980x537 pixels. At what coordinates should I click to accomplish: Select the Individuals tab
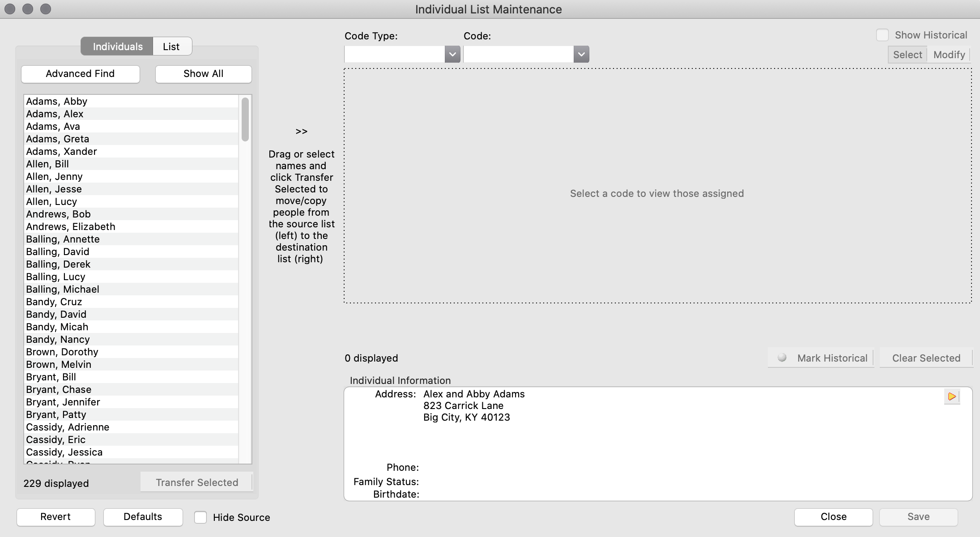(x=117, y=47)
